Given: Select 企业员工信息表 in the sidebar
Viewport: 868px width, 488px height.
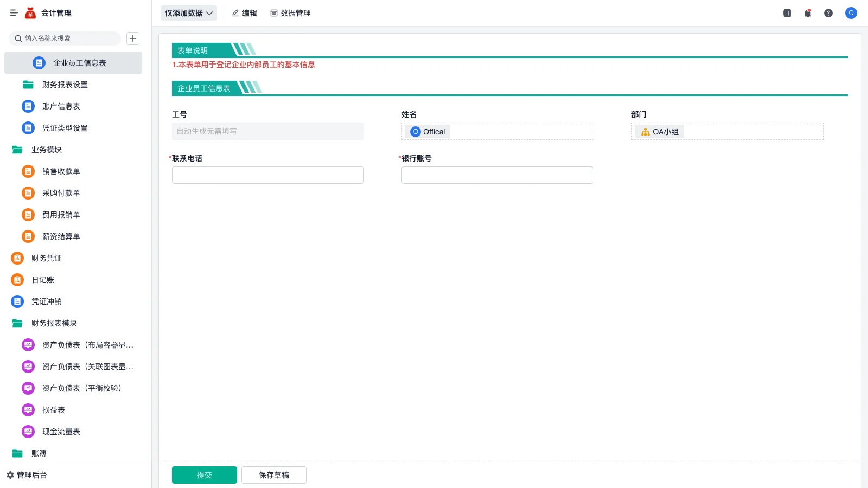Looking at the screenshot, I should (x=73, y=63).
